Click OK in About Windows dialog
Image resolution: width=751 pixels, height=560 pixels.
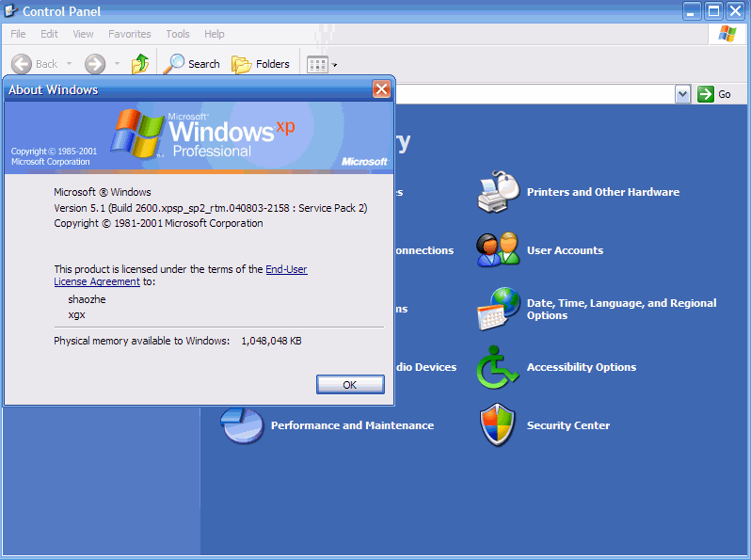pyautogui.click(x=350, y=385)
